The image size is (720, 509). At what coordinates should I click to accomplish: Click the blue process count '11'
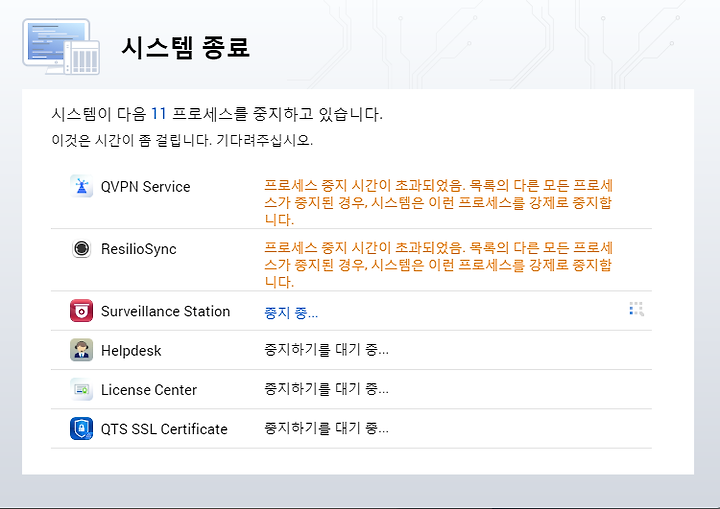[x=158, y=113]
